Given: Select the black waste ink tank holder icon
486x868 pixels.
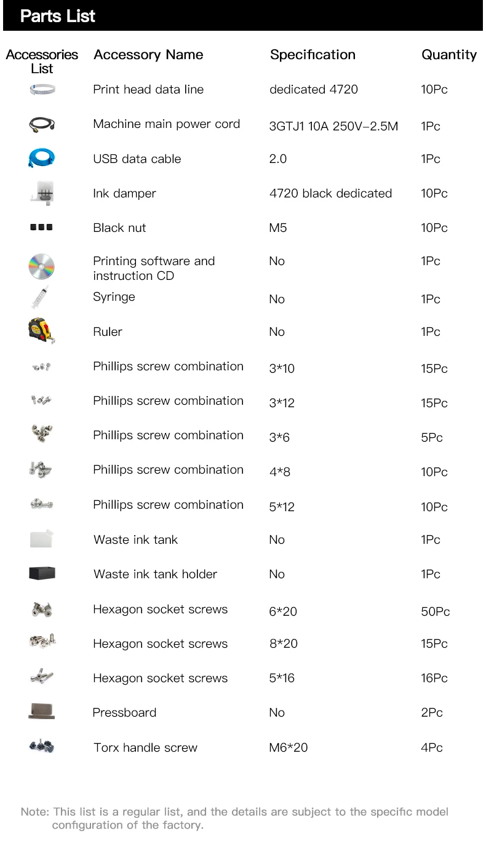Looking at the screenshot, I should click(42, 573).
